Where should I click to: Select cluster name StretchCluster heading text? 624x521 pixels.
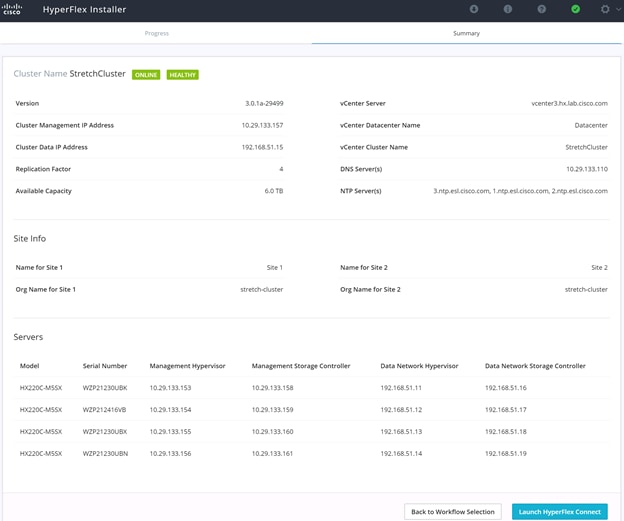click(98, 74)
